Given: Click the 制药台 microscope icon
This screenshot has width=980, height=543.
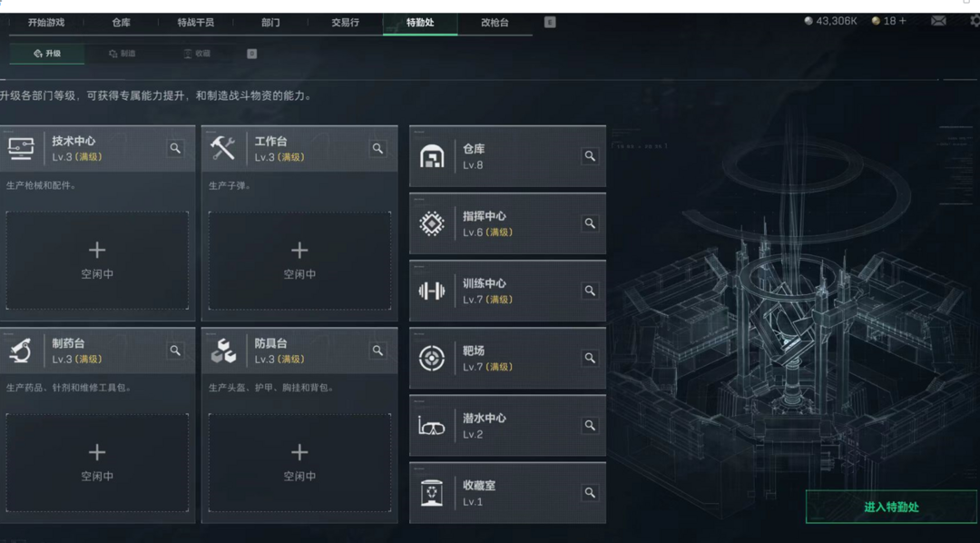Looking at the screenshot, I should pyautogui.click(x=21, y=350).
